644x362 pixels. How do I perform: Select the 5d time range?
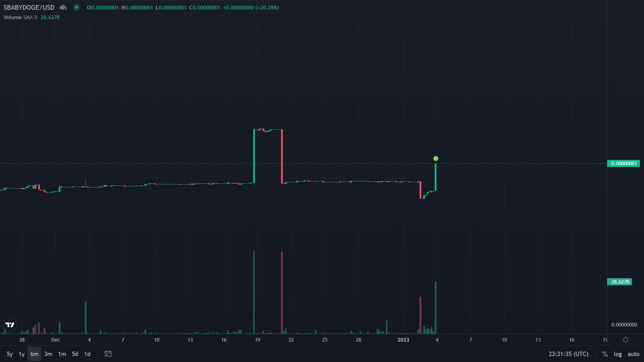point(75,354)
